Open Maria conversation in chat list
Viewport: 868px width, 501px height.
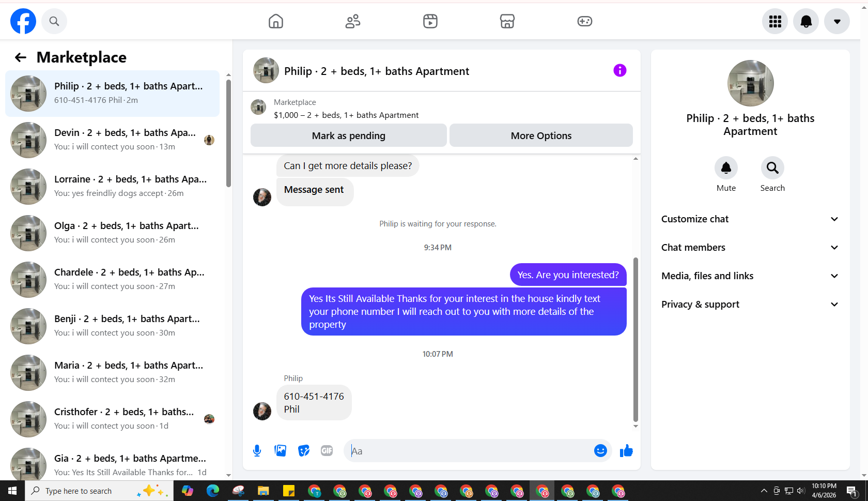pyautogui.click(x=112, y=373)
